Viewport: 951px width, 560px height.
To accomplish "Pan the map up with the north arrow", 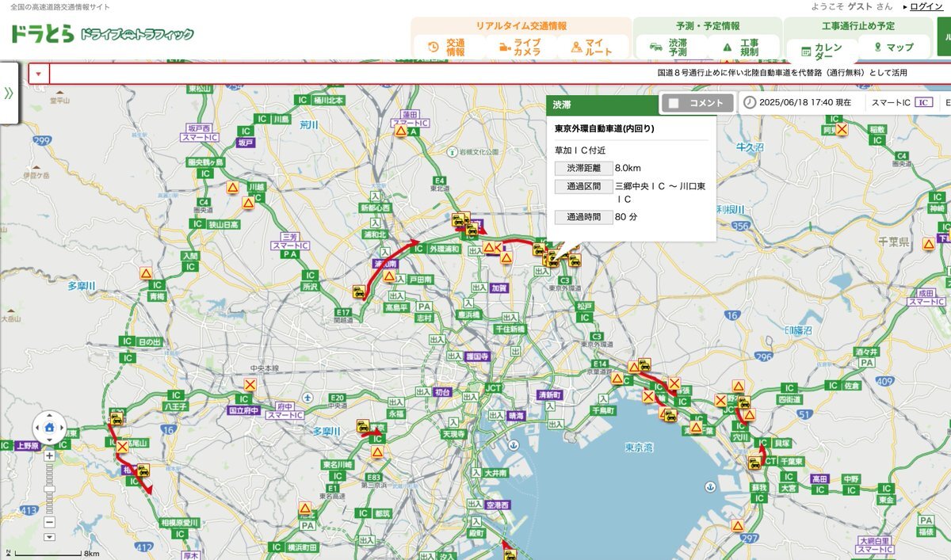I will [x=49, y=416].
